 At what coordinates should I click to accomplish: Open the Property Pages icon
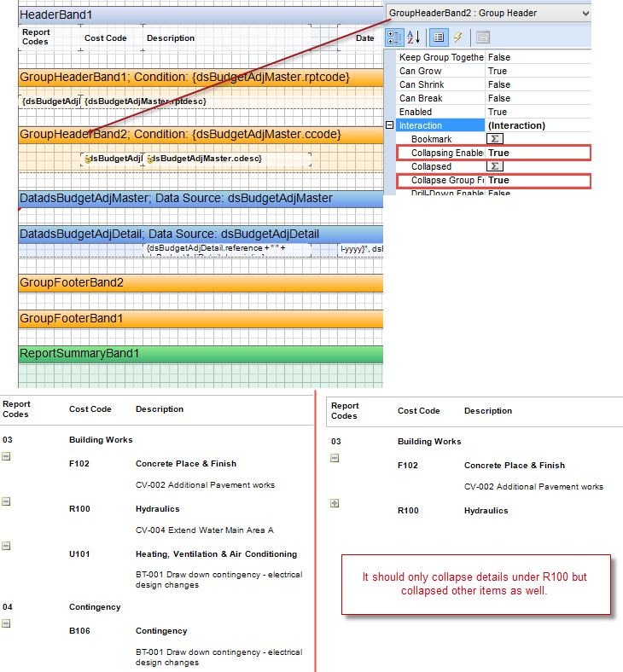pyautogui.click(x=483, y=38)
